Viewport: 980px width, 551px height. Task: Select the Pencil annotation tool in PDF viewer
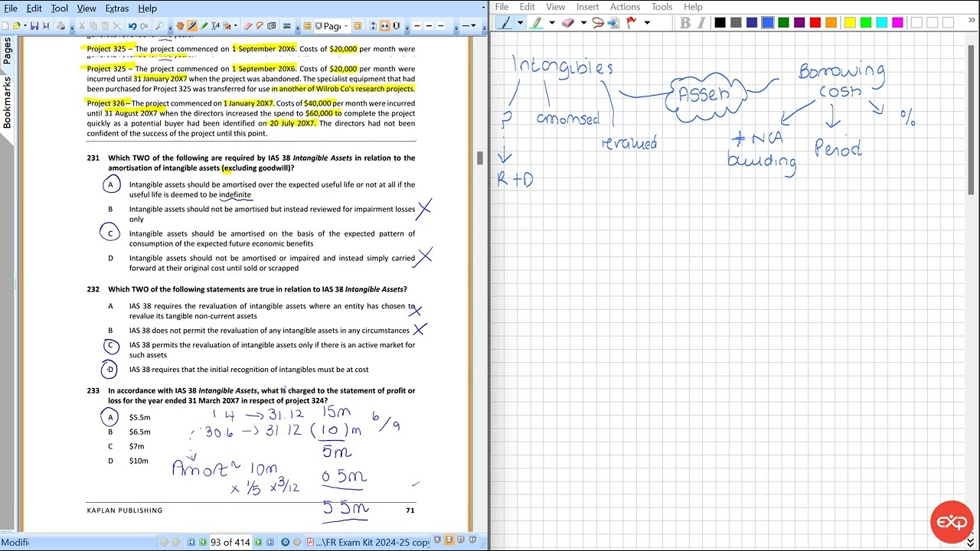(x=191, y=26)
